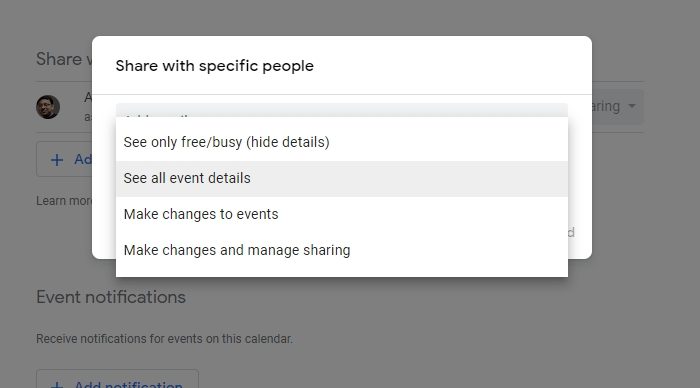Click the "Share with specific people" title
This screenshot has width=700, height=388.
pyautogui.click(x=215, y=66)
